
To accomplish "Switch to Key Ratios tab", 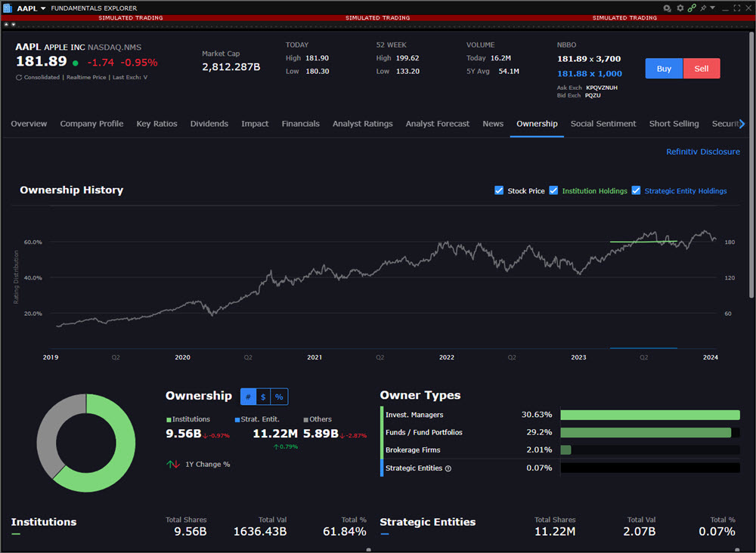I will point(156,124).
